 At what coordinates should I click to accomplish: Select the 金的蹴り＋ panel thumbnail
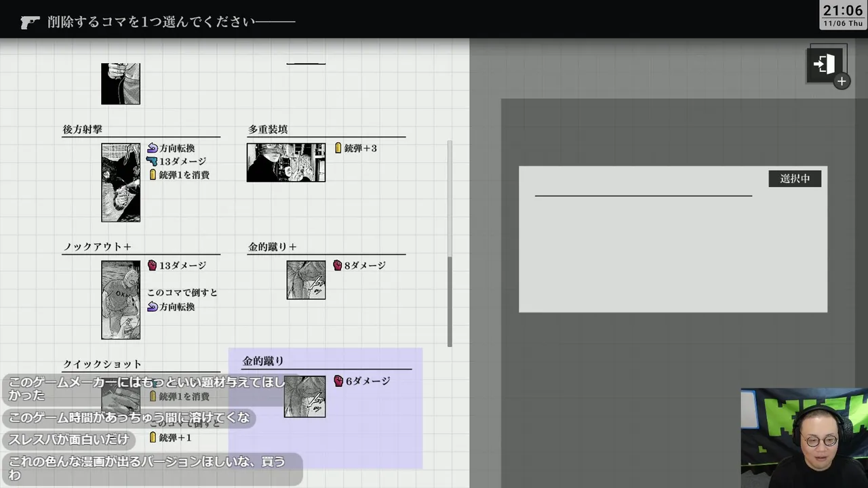point(306,280)
